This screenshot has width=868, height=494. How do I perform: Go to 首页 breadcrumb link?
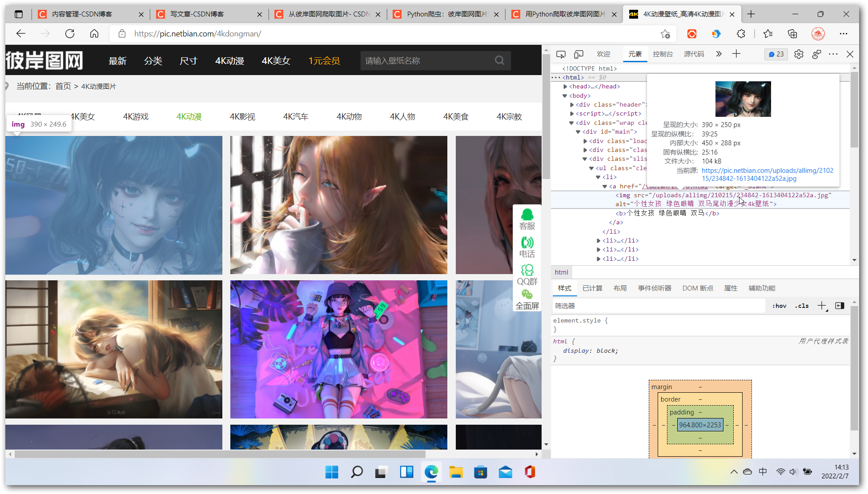click(63, 86)
